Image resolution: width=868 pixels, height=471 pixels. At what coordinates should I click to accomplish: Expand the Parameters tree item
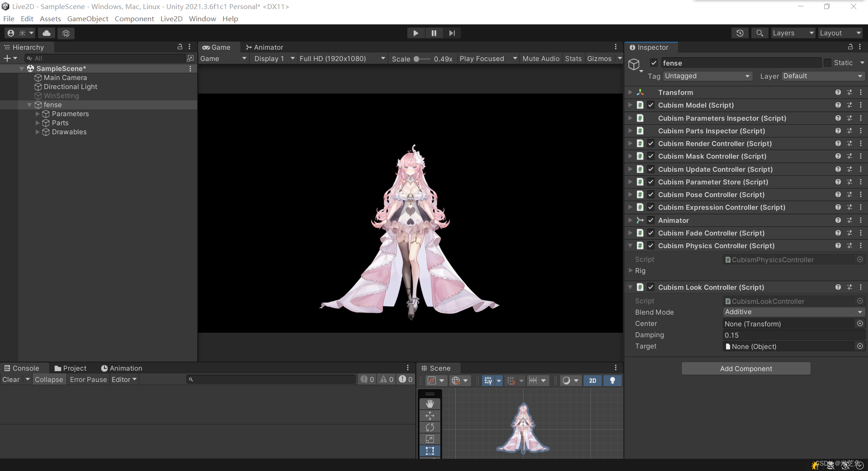tap(38, 114)
